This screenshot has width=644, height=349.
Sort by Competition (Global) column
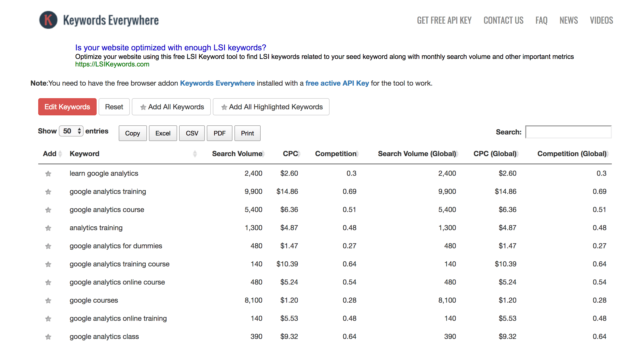click(573, 154)
